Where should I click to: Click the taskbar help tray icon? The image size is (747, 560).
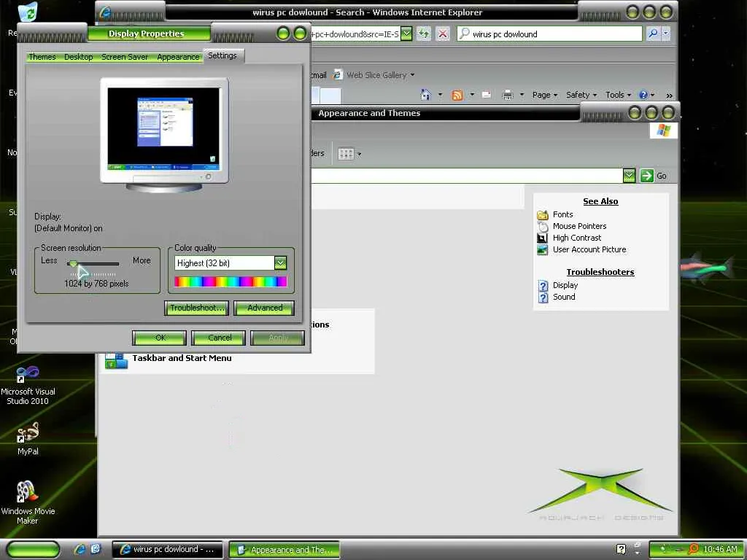[x=621, y=549]
